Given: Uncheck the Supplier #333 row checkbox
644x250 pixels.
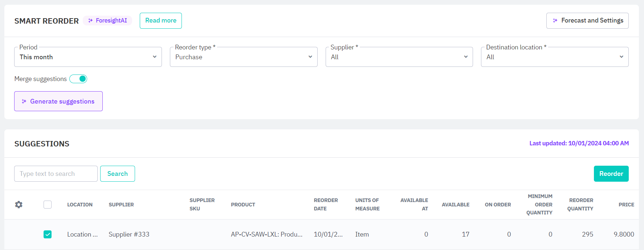Looking at the screenshot, I should [48, 234].
